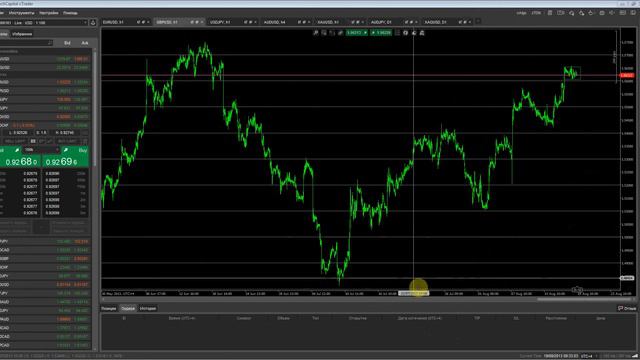Click the Buy Limit button
Screen dimensions: 640x360
[68, 141]
